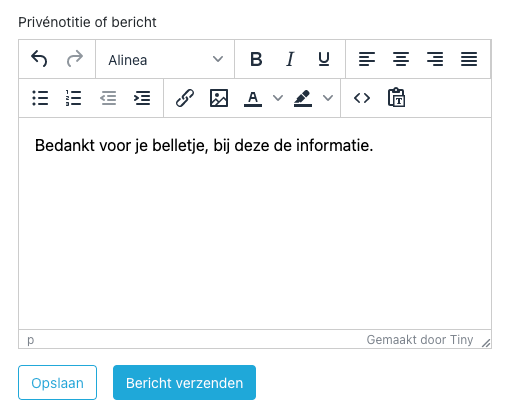Create a bulleted list

pos(40,98)
